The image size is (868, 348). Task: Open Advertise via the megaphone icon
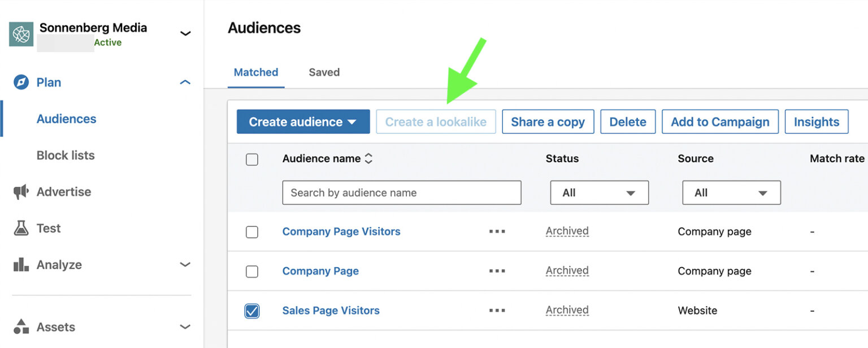tap(21, 192)
